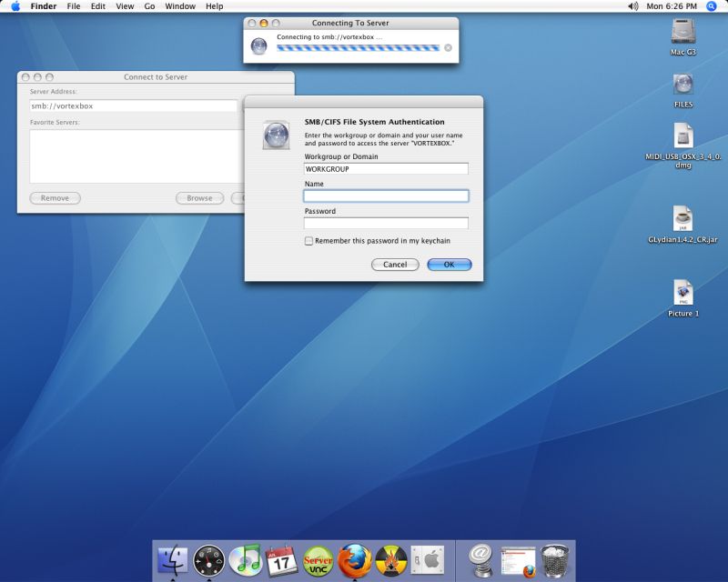Screen dimensions: 728x582
Task: Open the Go menu
Action: [149, 6]
